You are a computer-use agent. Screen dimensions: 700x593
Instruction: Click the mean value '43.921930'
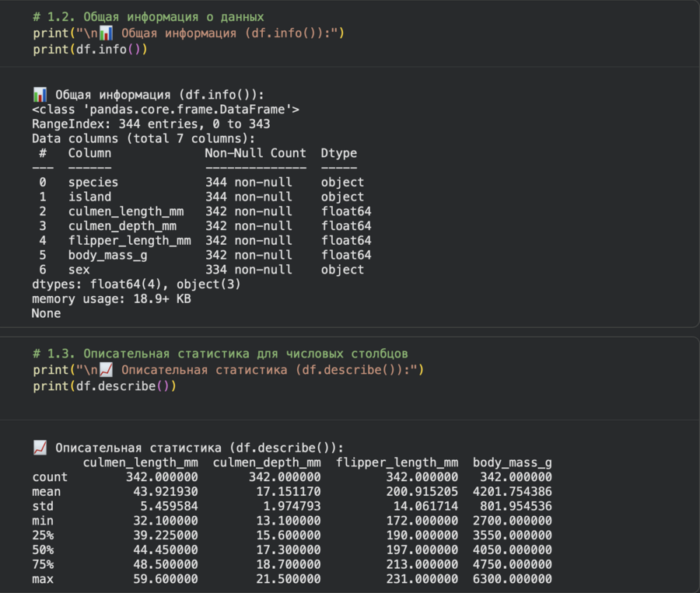(166, 492)
